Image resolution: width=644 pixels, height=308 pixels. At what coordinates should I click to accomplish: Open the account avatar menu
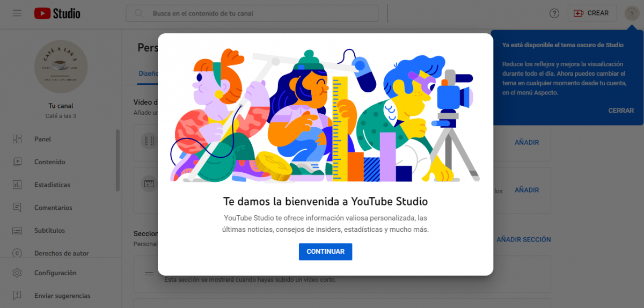(632, 13)
